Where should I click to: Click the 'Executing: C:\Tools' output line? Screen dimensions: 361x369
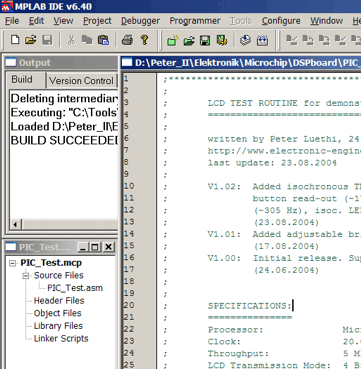[x=64, y=113]
